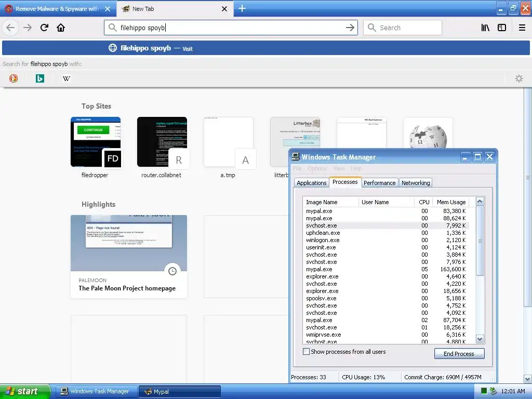Click the 12:01 AM taskbar clock
Viewport: 532px width, 399px height.
pyautogui.click(x=513, y=391)
